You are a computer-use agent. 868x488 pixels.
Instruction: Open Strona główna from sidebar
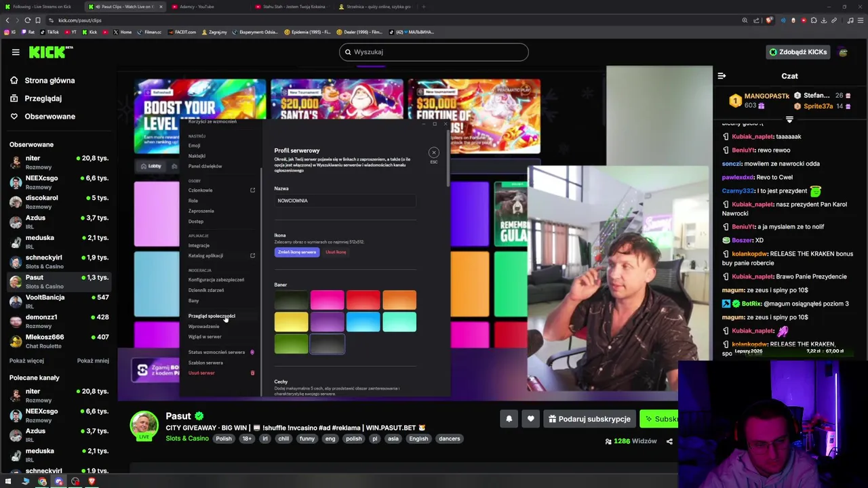[x=50, y=81]
